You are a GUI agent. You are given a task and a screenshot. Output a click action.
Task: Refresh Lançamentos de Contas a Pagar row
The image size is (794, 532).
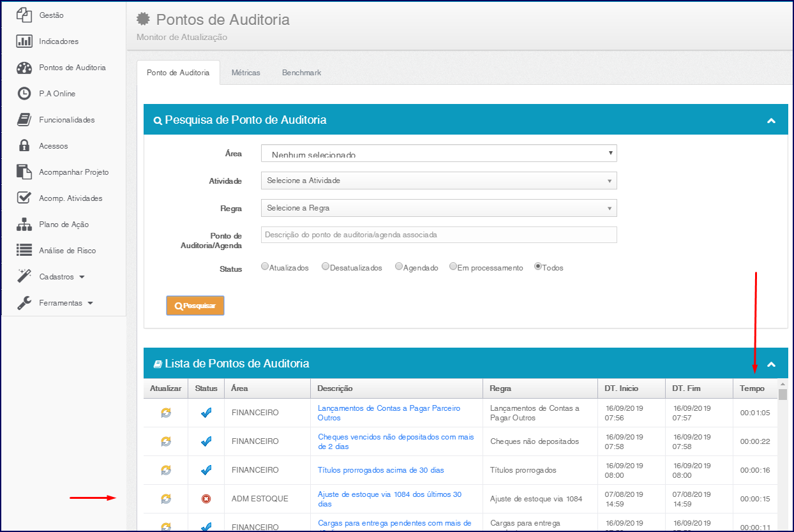[166, 413]
